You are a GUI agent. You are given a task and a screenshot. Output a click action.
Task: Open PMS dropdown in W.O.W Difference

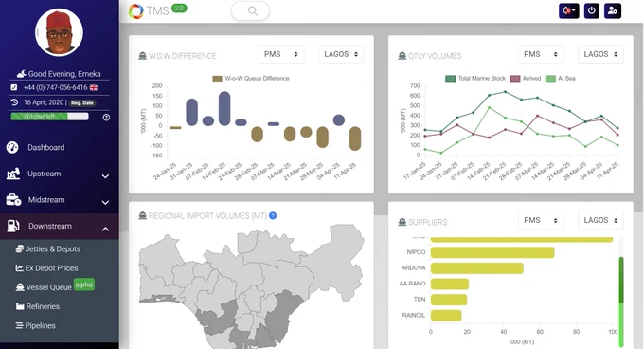(x=281, y=54)
